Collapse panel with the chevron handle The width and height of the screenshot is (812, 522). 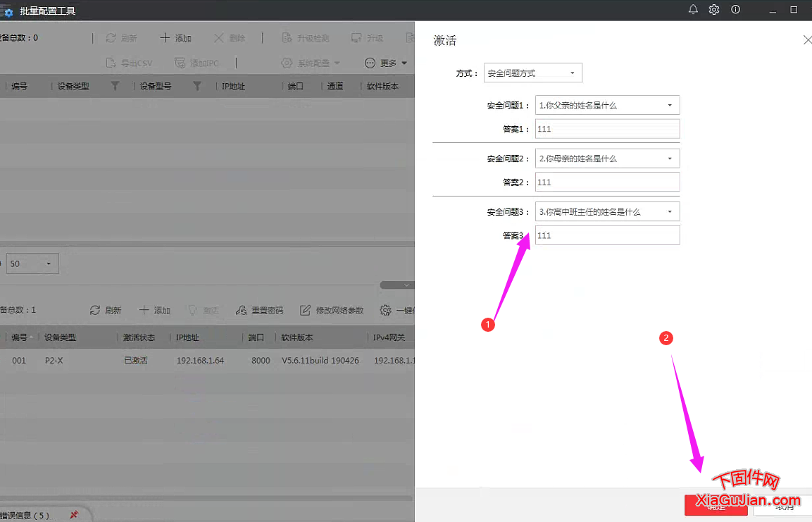click(397, 285)
